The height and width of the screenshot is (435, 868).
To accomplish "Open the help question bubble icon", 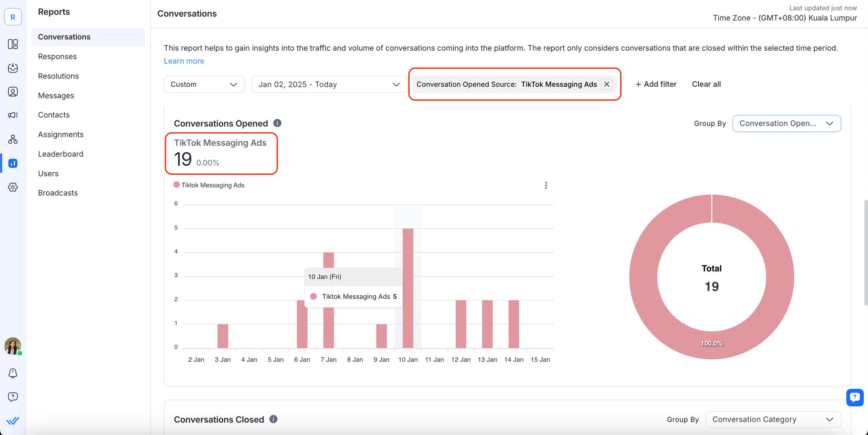I will (x=13, y=397).
